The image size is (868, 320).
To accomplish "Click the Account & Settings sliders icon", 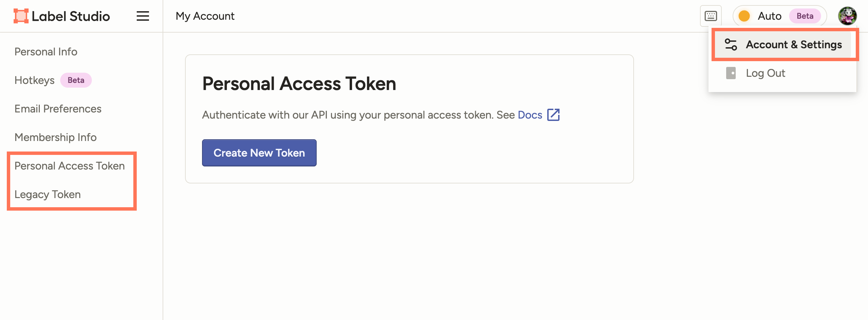I will tap(731, 45).
